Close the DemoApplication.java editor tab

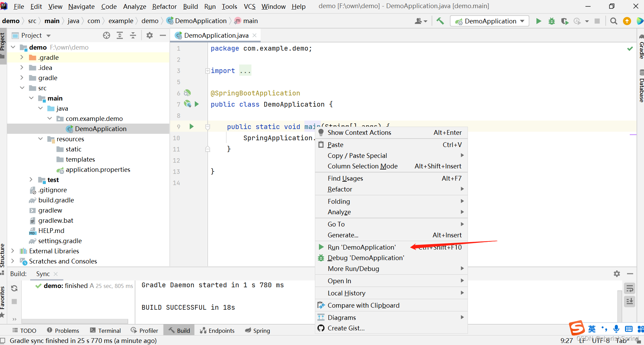click(254, 35)
